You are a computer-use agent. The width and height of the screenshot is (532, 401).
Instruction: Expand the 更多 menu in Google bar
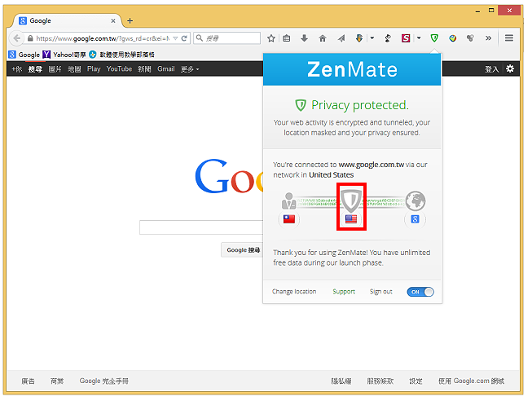tap(190, 69)
